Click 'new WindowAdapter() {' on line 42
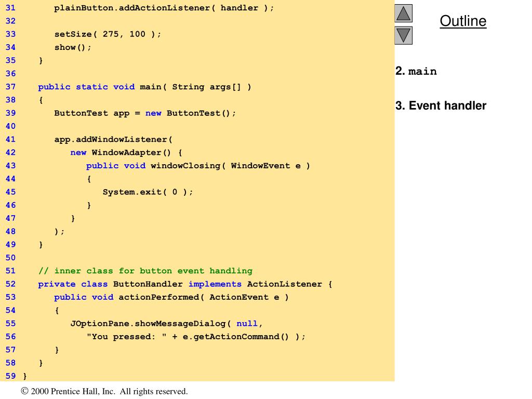The image size is (532, 399). [x=126, y=153]
